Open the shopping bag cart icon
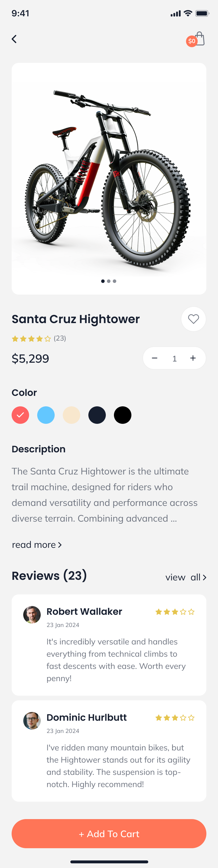Screen dimensions: 218x868 coord(199,39)
